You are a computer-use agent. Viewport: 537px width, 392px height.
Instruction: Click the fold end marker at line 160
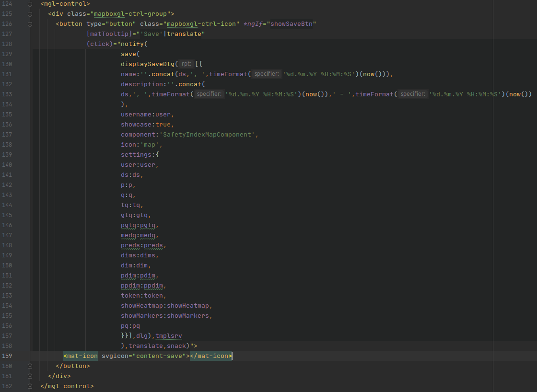click(30, 366)
